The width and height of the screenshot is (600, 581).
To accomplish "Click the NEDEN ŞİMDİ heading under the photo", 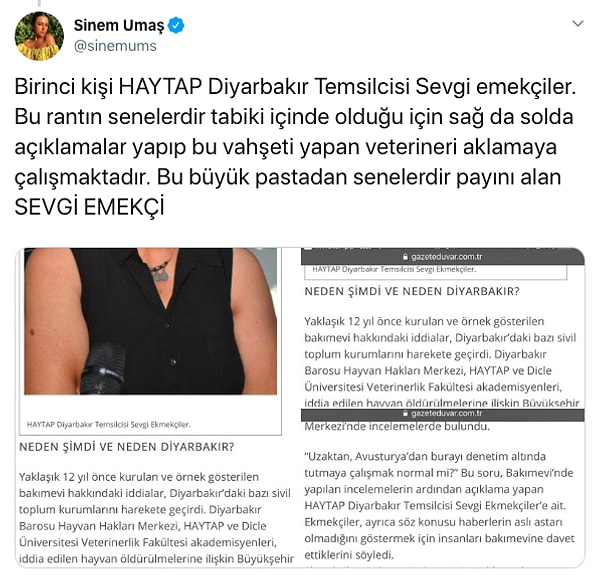I will pyautogui.click(x=127, y=447).
